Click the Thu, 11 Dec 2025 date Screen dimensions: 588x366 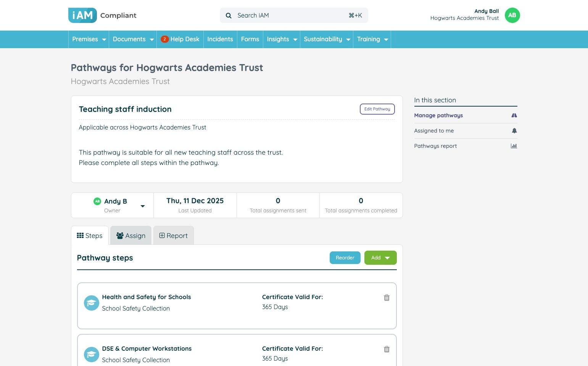pyautogui.click(x=195, y=201)
